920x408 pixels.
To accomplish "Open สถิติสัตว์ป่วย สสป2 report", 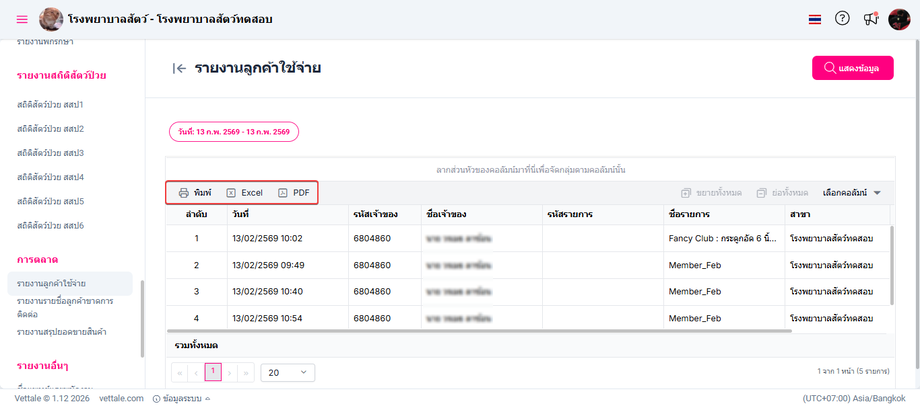I will [51, 129].
